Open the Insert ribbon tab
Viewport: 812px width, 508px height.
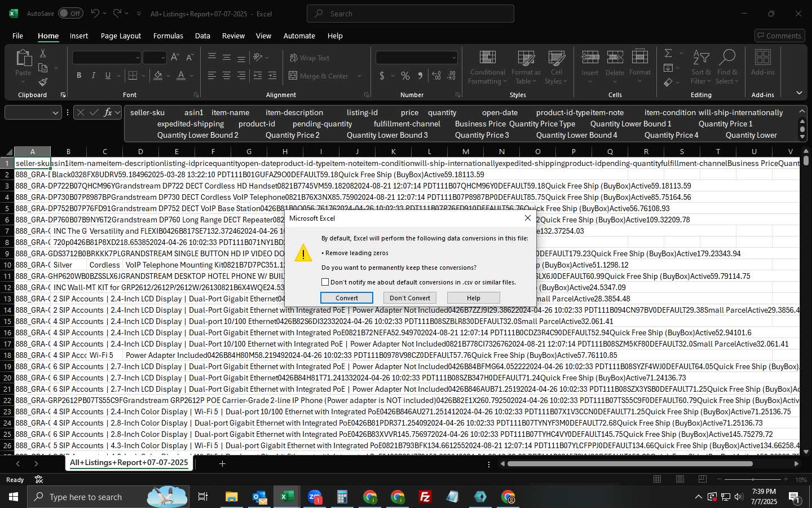pos(79,36)
